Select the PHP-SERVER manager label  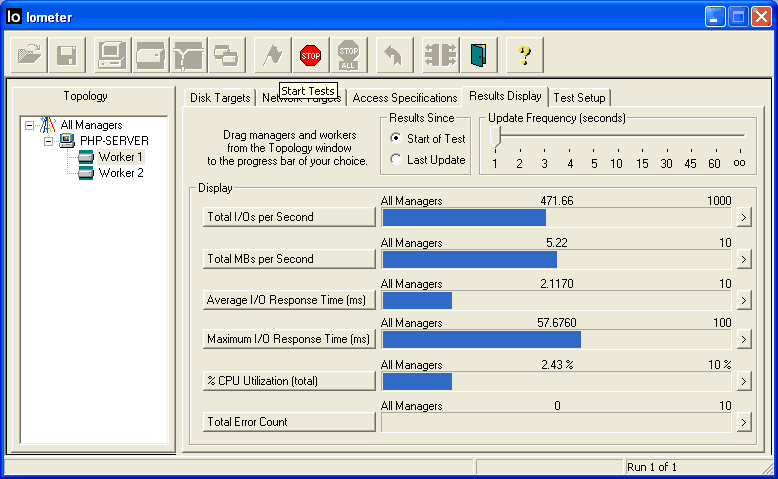(114, 141)
